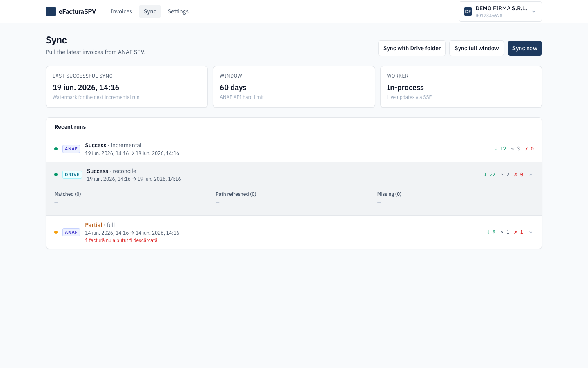The image size is (588, 368).
Task: Select the Sync navigation tab
Action: point(150,11)
